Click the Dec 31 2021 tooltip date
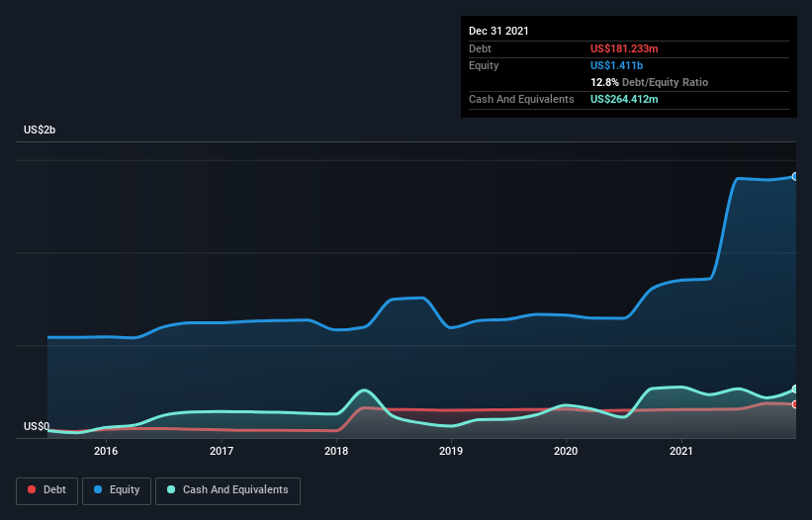This screenshot has width=812, height=520. tap(498, 31)
